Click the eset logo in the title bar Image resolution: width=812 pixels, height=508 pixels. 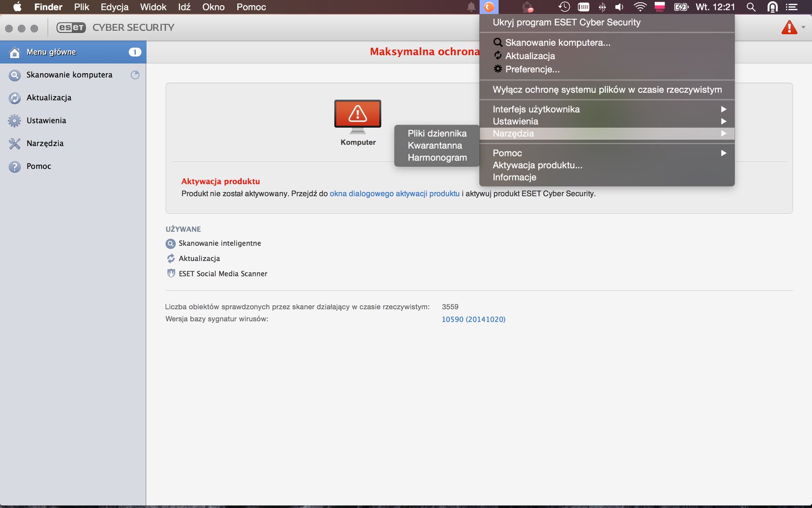pyautogui.click(x=71, y=27)
